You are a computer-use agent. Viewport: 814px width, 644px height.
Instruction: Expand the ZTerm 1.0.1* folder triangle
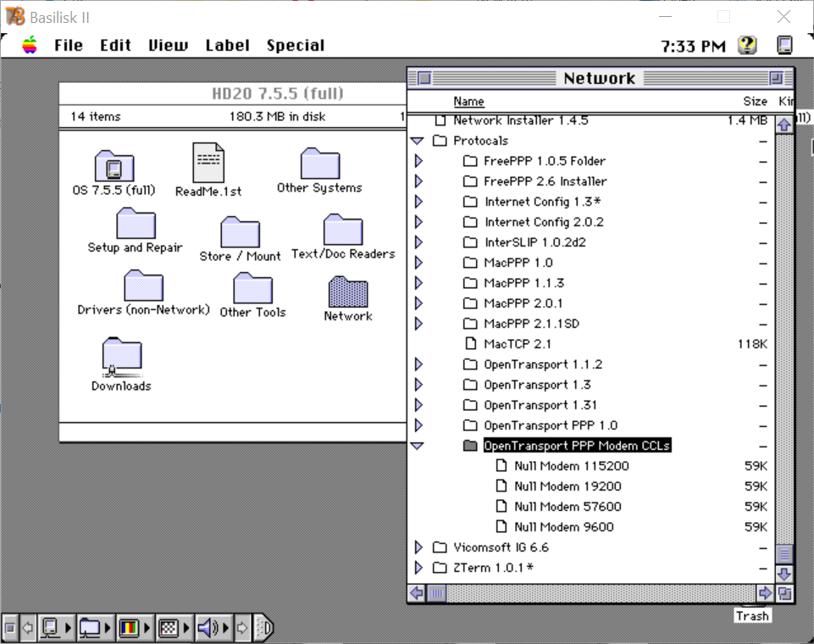418,568
